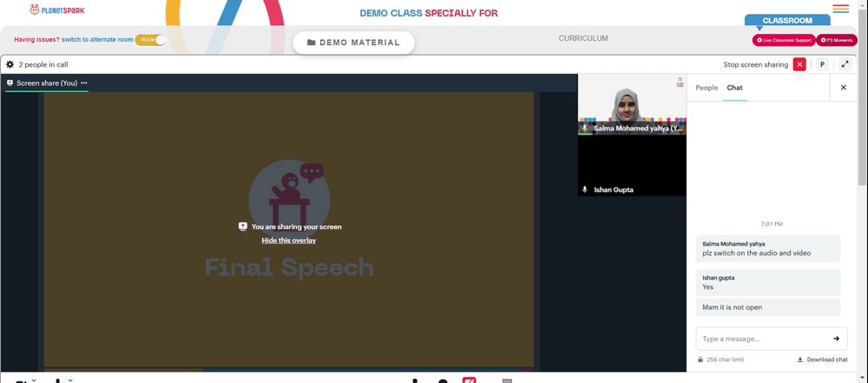Viewport: 868px width, 383px height.
Task: Open PS Moments
Action: tap(837, 40)
